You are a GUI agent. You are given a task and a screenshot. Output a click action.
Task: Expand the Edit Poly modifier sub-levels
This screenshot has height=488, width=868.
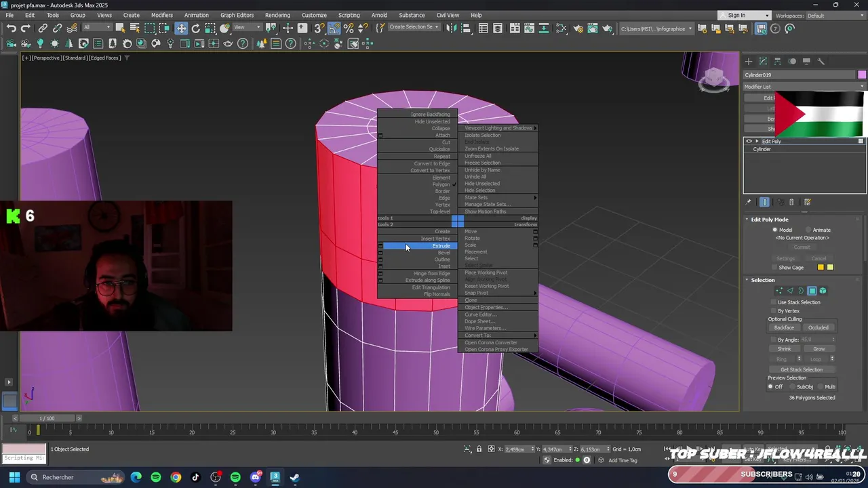[757, 141]
